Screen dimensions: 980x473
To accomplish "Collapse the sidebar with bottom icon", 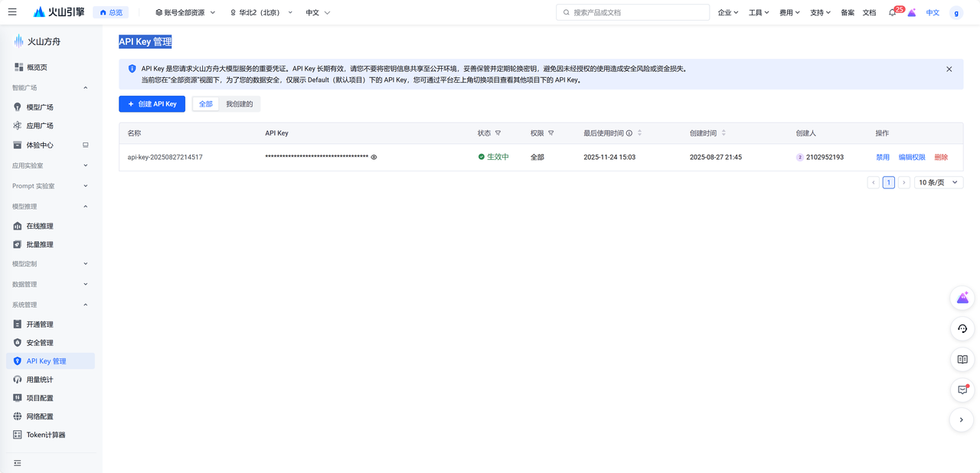I will (18, 463).
